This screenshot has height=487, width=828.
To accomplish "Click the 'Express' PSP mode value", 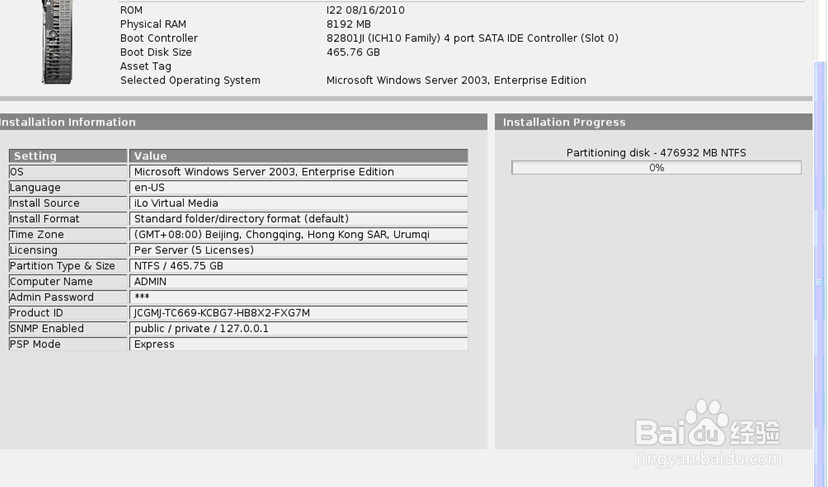I will 154,344.
